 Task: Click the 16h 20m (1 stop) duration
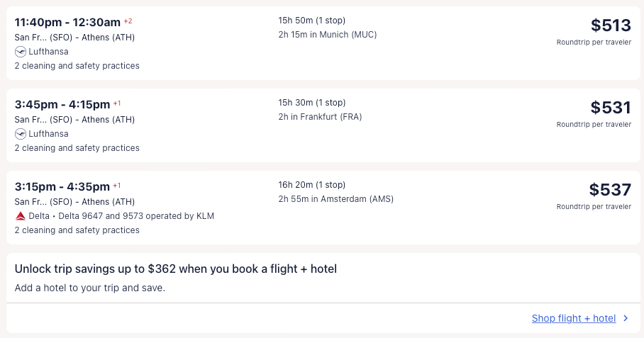click(x=311, y=185)
